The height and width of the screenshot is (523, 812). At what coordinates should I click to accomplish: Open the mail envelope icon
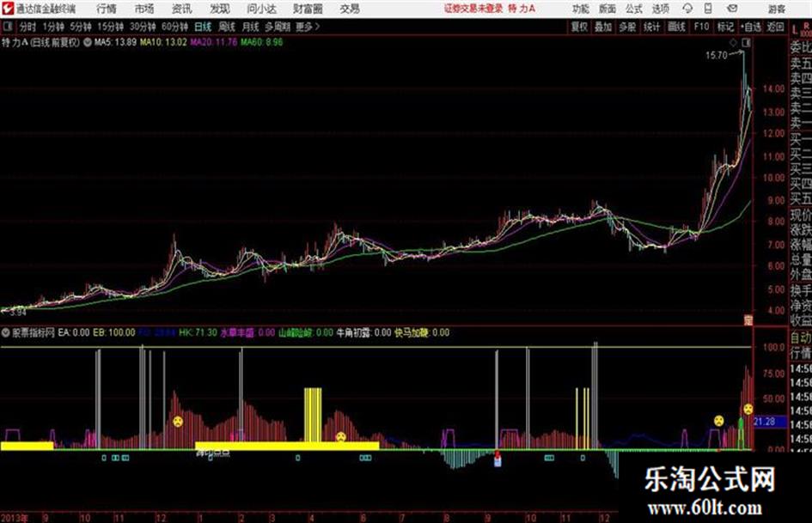(x=732, y=9)
